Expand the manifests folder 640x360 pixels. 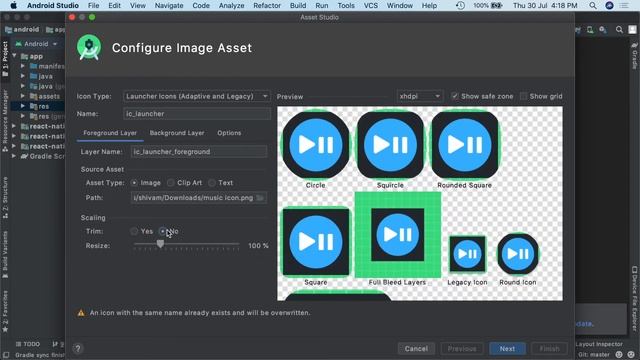click(23, 66)
